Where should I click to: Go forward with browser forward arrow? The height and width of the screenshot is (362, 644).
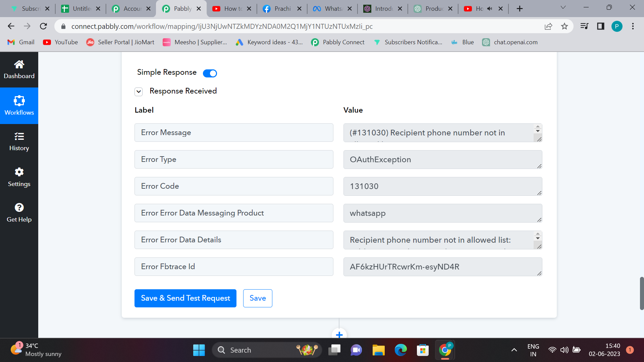[x=27, y=26]
